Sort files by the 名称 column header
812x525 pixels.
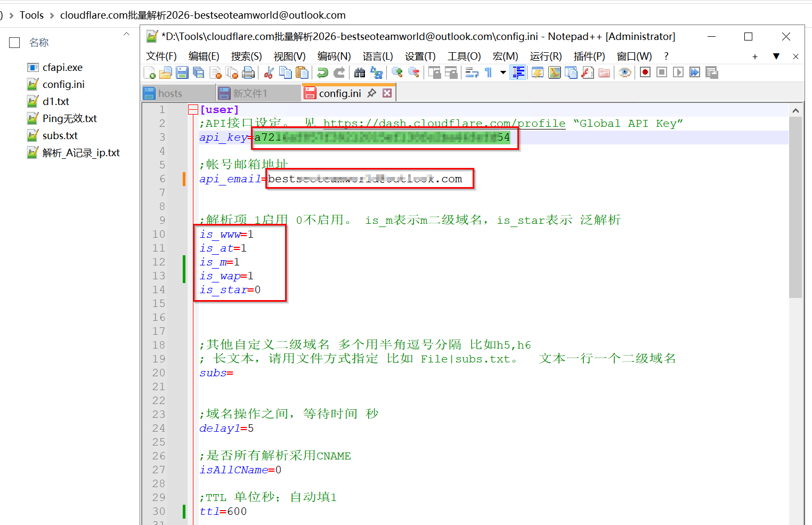click(39, 43)
